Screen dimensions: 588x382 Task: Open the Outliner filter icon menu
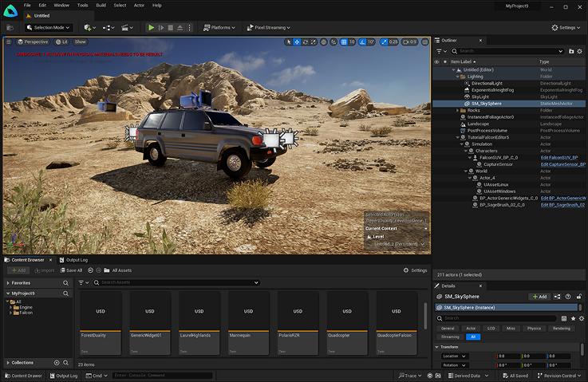click(x=441, y=51)
